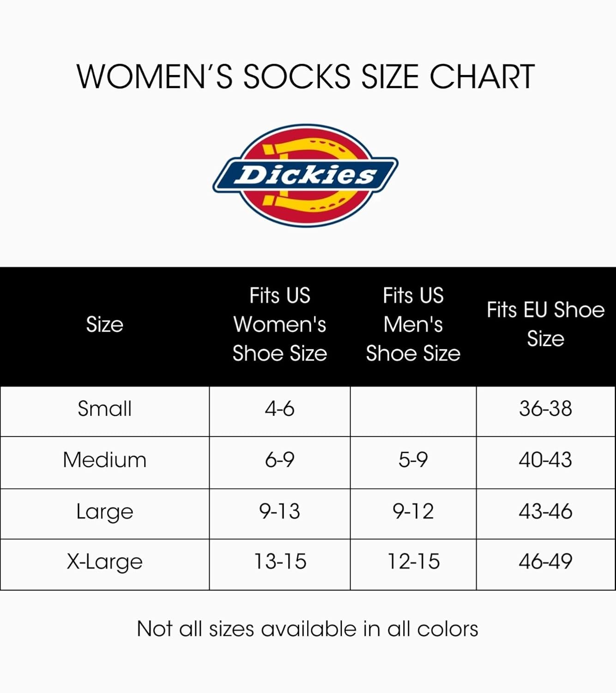
Task: Select the 6-9 women's shoe size cell
Action: (280, 460)
